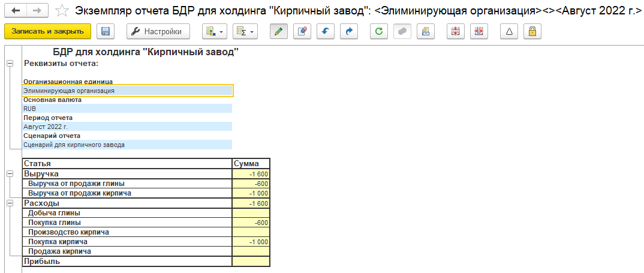
Task: Collapse the 'Реквизиты отчета' group
Action: [9, 63]
